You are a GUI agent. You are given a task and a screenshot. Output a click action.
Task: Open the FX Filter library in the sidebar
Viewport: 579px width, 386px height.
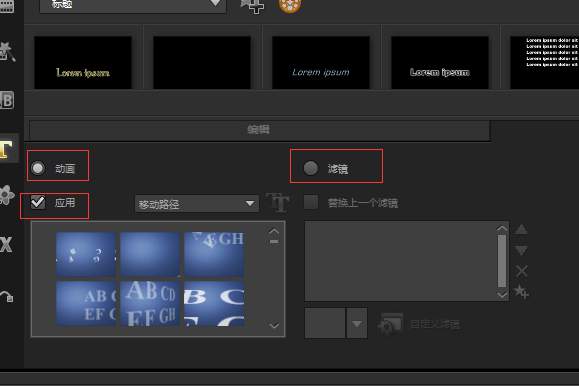pyautogui.click(x=7, y=245)
